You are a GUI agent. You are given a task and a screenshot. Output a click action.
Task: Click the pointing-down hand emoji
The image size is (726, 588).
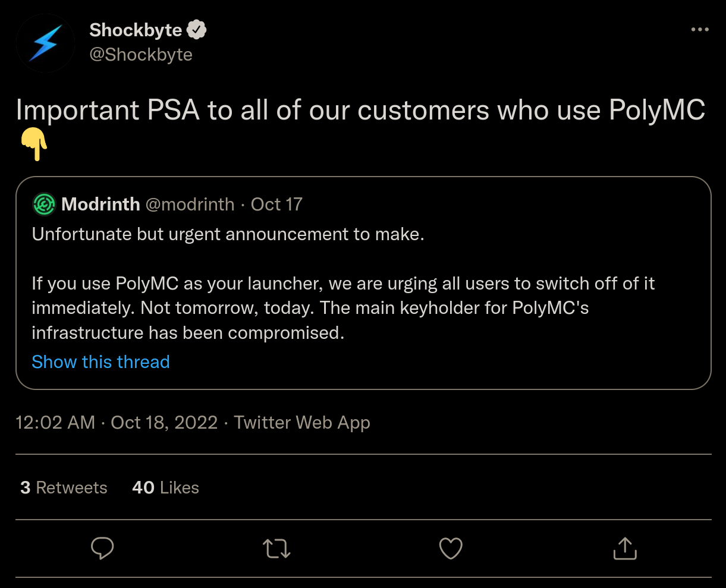[34, 146]
